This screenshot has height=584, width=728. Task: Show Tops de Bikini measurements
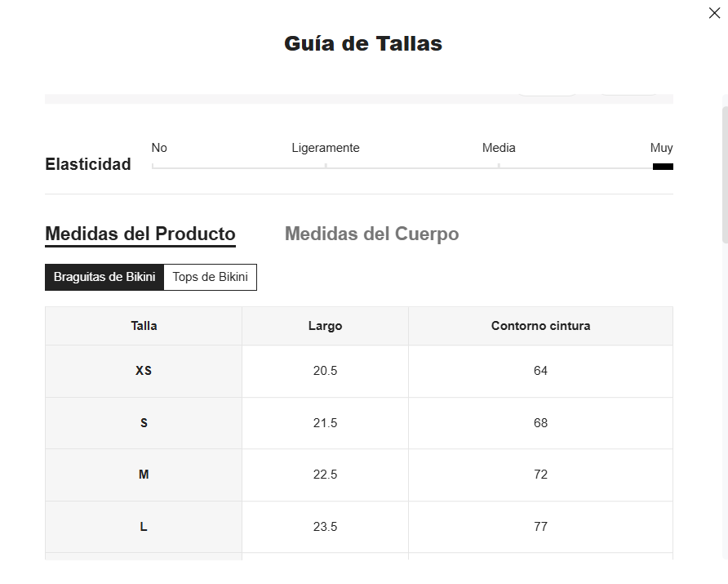211,278
